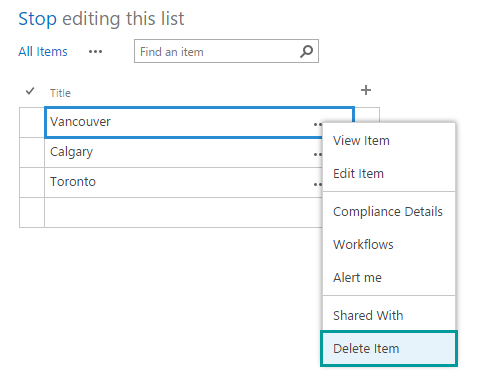Screen dimensions: 478x388
Task: Click the search magnifier icon
Action: click(306, 51)
